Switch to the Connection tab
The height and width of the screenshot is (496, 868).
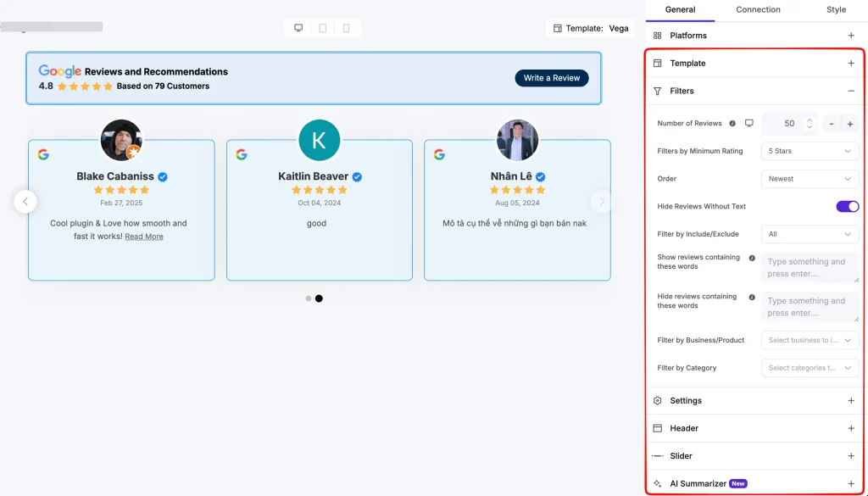click(758, 10)
